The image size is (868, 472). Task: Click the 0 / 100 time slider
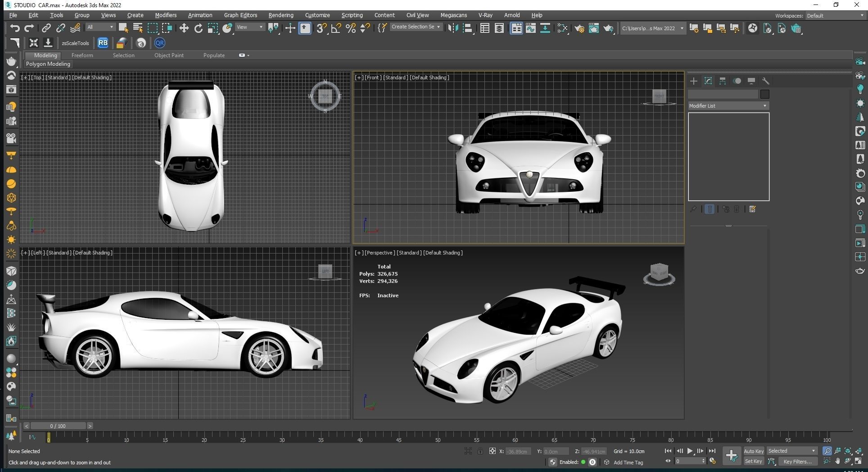[58, 426]
